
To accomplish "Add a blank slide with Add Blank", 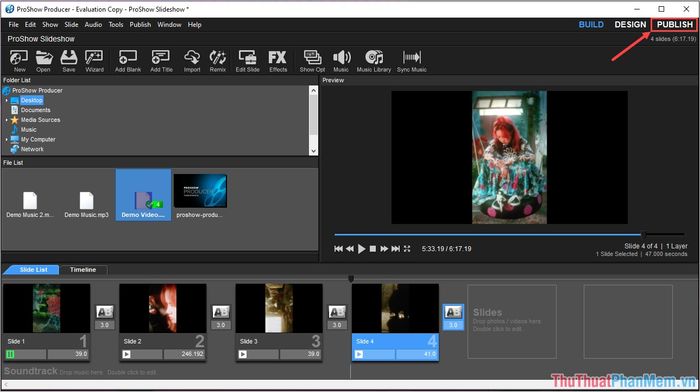I will (128, 61).
